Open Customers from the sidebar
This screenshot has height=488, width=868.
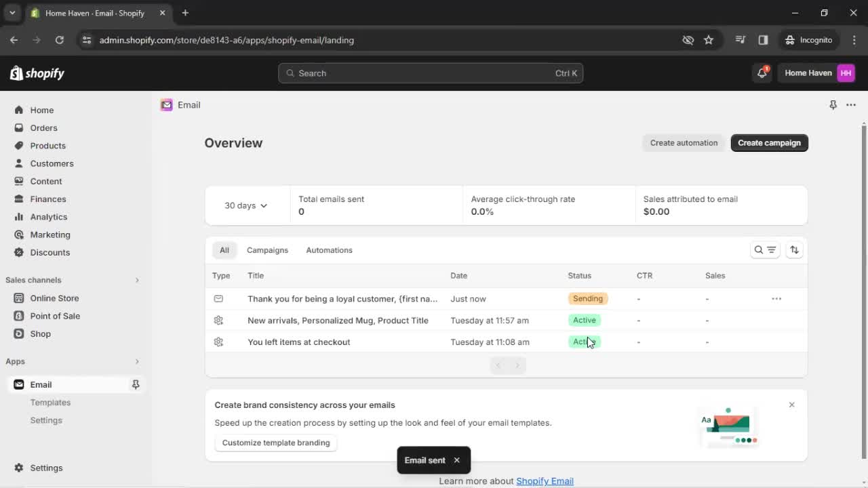(x=52, y=163)
